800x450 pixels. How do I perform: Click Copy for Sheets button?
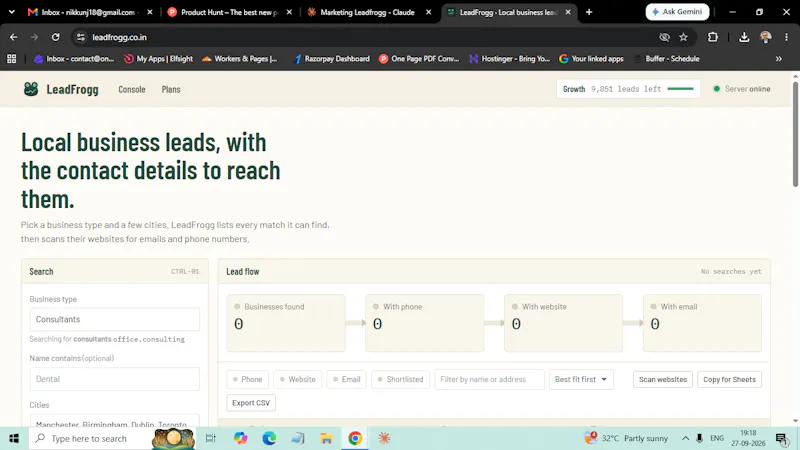729,379
